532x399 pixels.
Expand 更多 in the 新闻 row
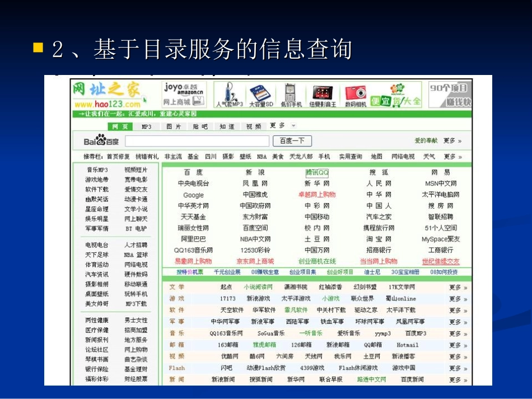coord(458,379)
